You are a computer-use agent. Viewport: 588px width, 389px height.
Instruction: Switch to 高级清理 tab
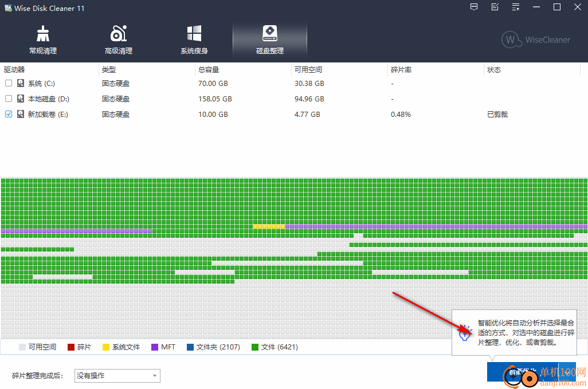[119, 40]
